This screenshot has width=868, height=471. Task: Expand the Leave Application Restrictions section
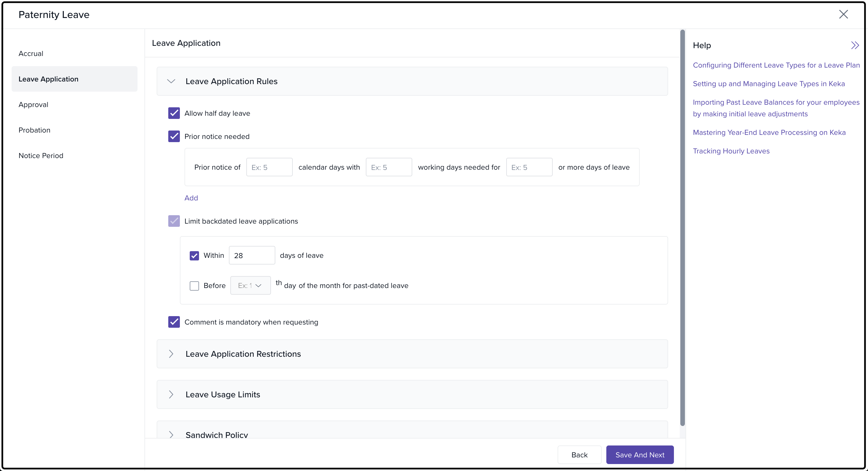pos(171,354)
